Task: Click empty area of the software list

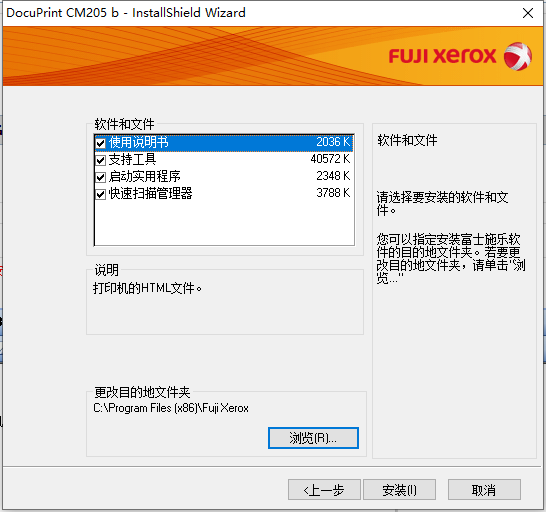Action: coord(224,224)
